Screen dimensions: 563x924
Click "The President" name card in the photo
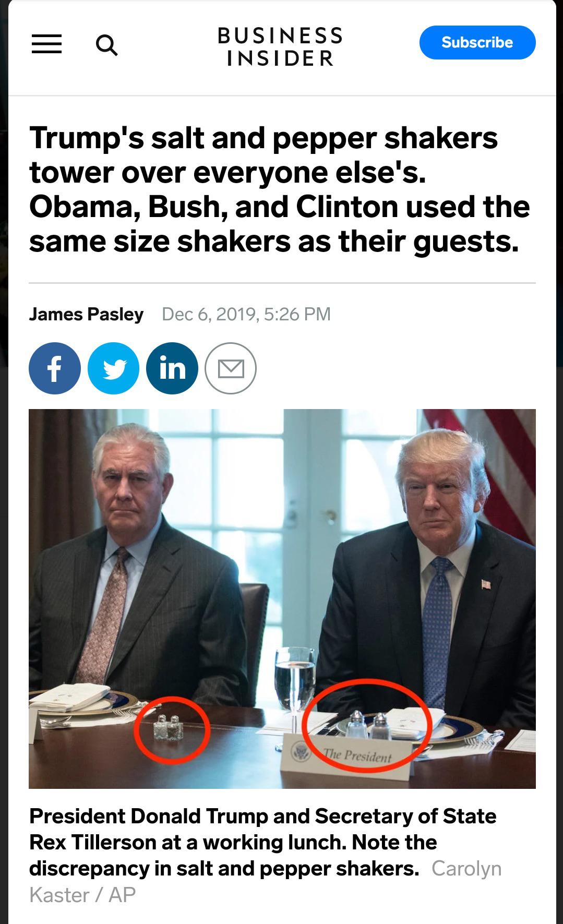(x=346, y=759)
